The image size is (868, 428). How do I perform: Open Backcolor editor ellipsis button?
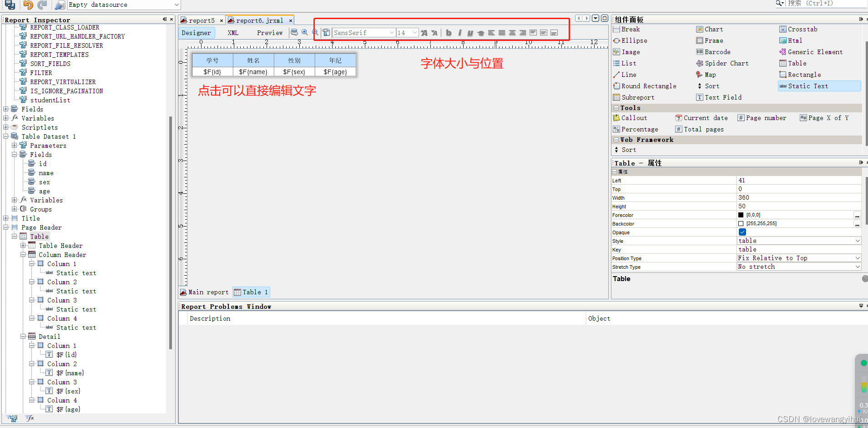click(857, 224)
